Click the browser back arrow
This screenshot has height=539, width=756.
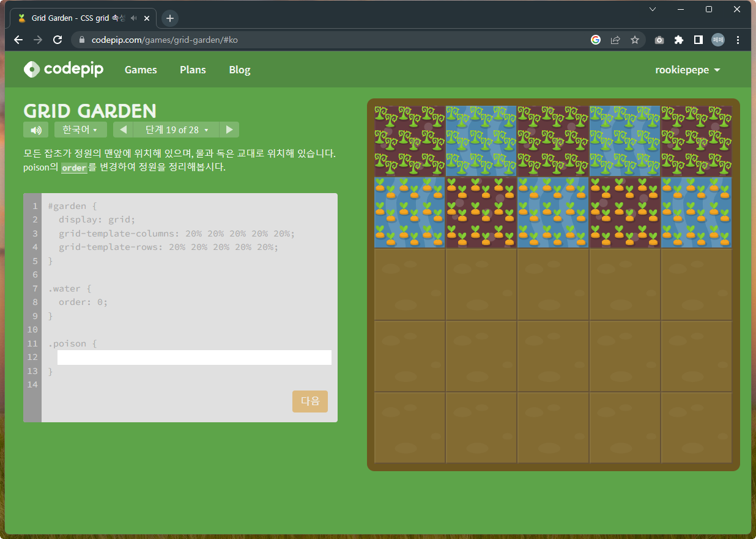point(18,40)
